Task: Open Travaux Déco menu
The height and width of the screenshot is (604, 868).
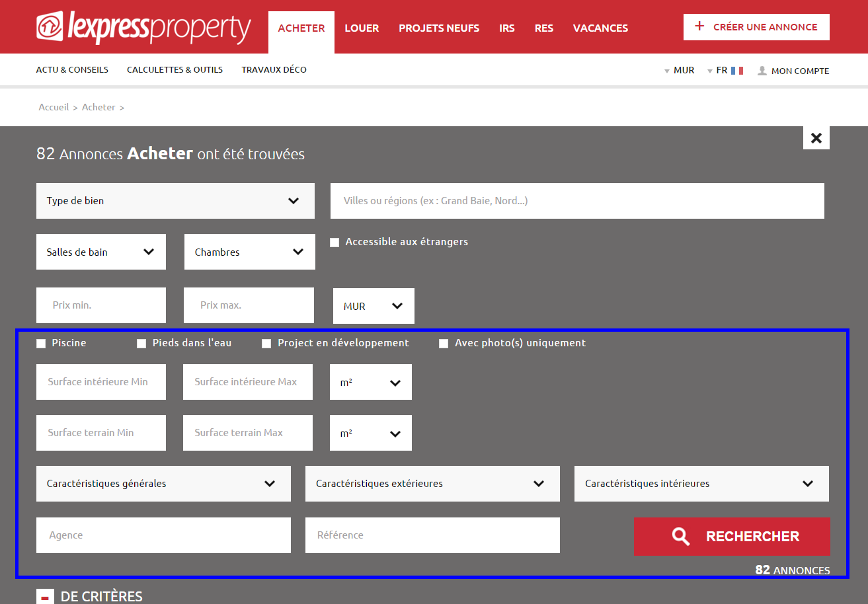Action: click(274, 69)
